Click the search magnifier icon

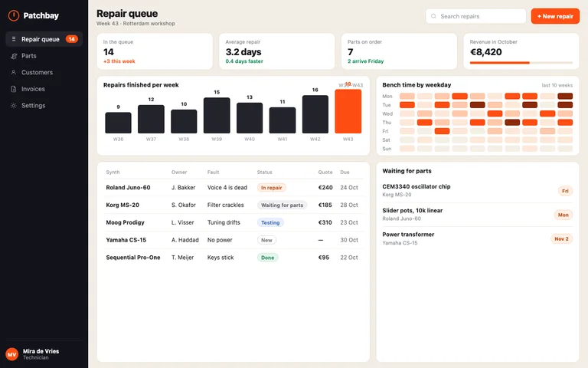[x=433, y=16]
